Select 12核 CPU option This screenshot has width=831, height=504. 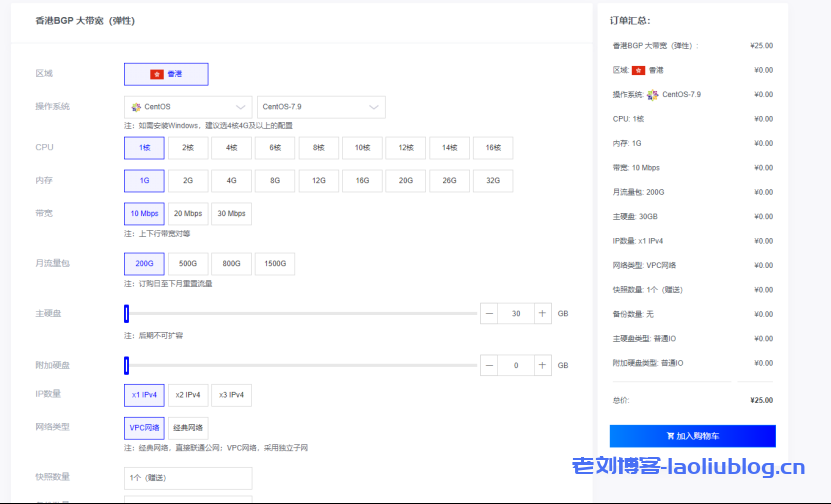click(406, 148)
